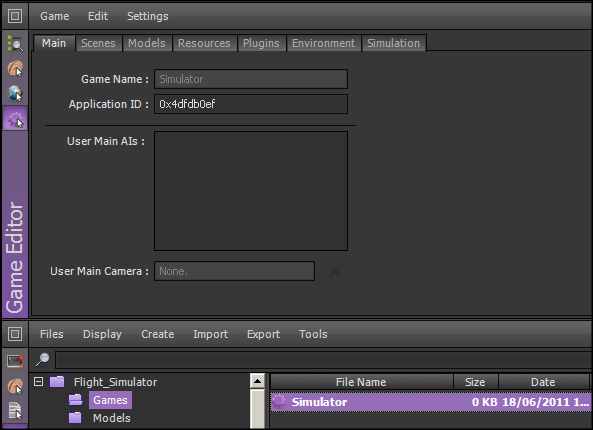
Task: Select the Simulator file row
Action: [431, 402]
